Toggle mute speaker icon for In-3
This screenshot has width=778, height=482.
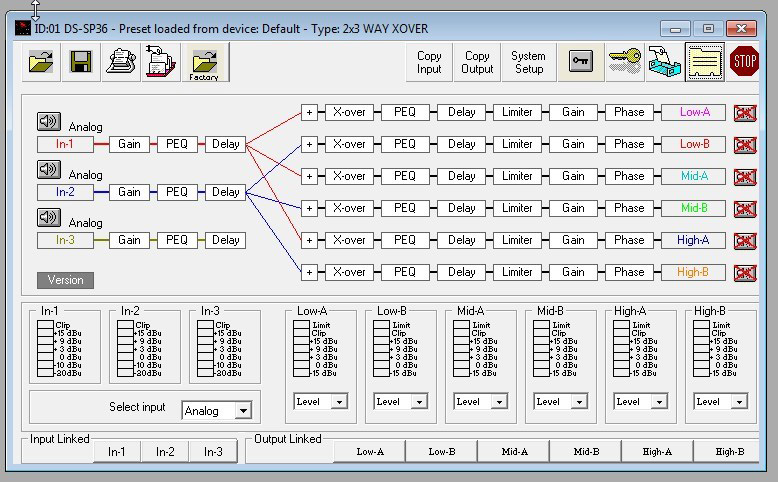(x=49, y=217)
